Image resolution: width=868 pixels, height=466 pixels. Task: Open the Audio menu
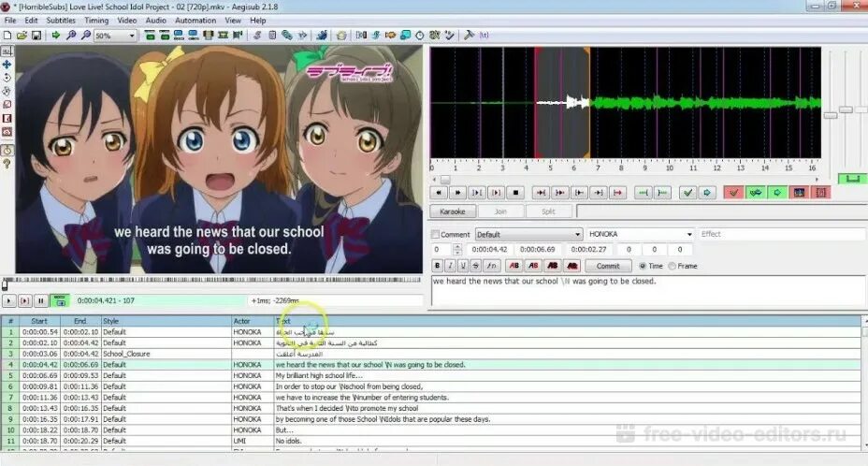click(155, 21)
